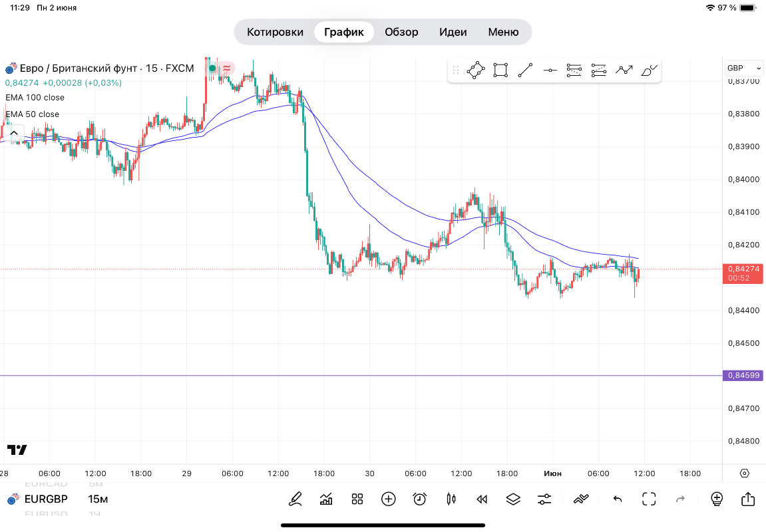Open the layout grid selector

tap(357, 499)
